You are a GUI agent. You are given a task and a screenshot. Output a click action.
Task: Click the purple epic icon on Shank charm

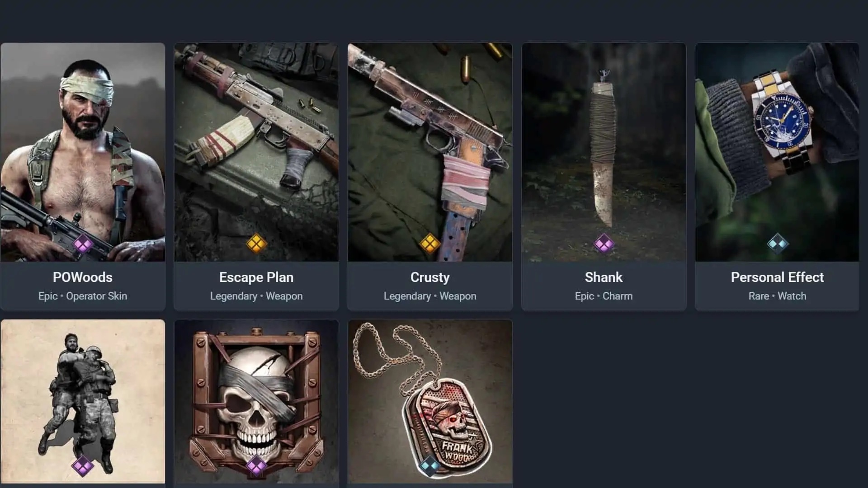point(604,244)
